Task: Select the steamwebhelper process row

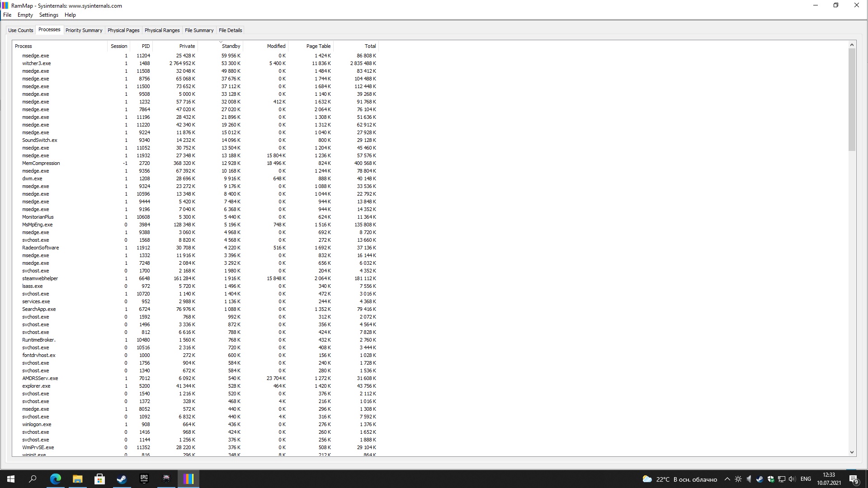Action: click(x=195, y=278)
